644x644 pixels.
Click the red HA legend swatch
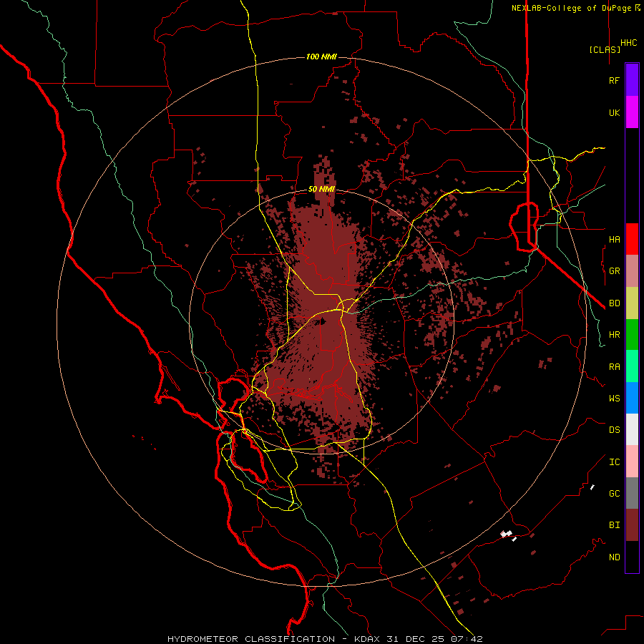[632, 239]
